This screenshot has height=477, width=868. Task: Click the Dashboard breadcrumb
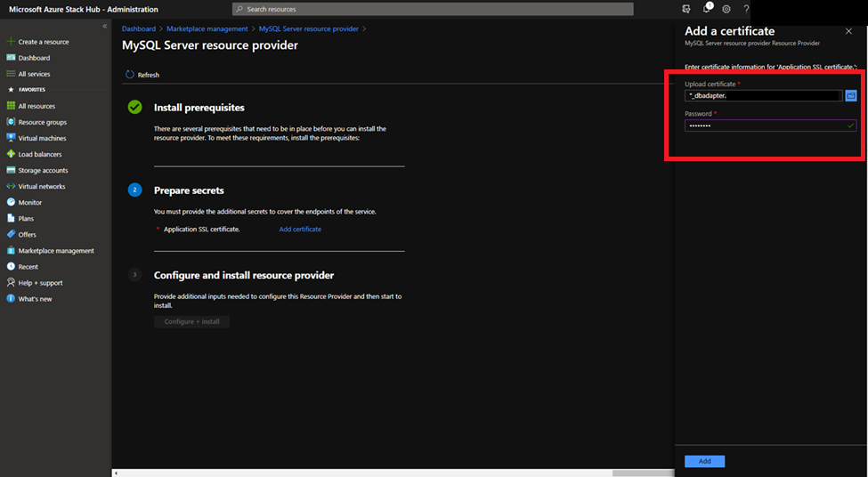[138, 28]
